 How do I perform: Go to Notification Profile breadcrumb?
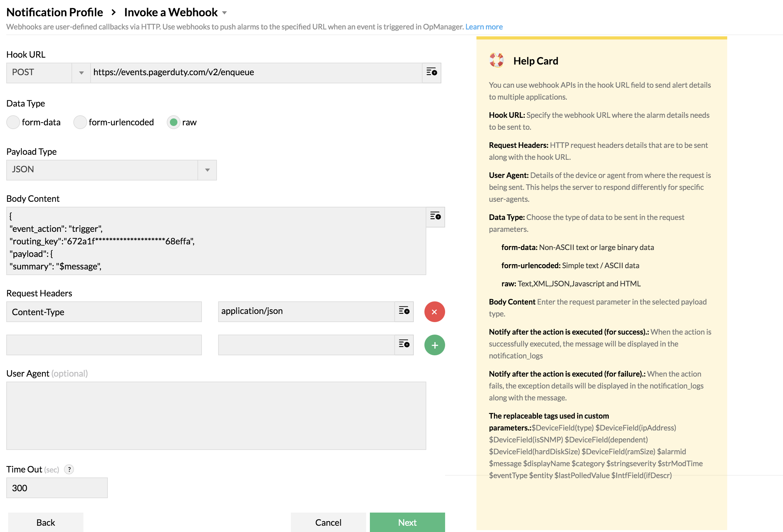click(55, 13)
